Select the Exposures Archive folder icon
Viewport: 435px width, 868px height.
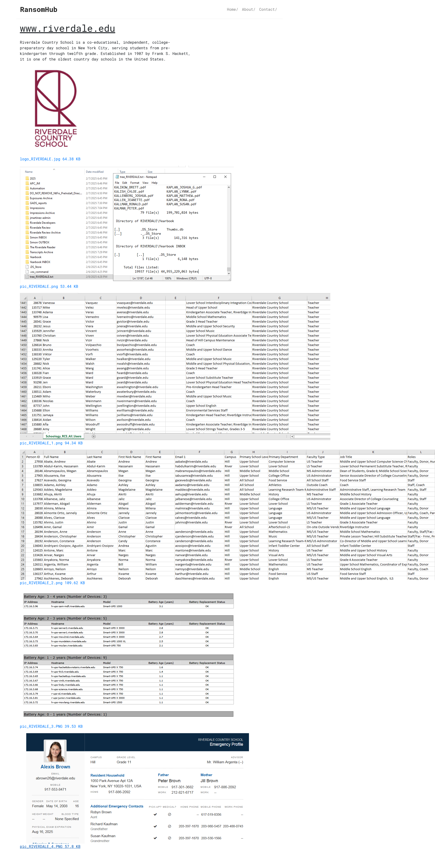pos(27,198)
